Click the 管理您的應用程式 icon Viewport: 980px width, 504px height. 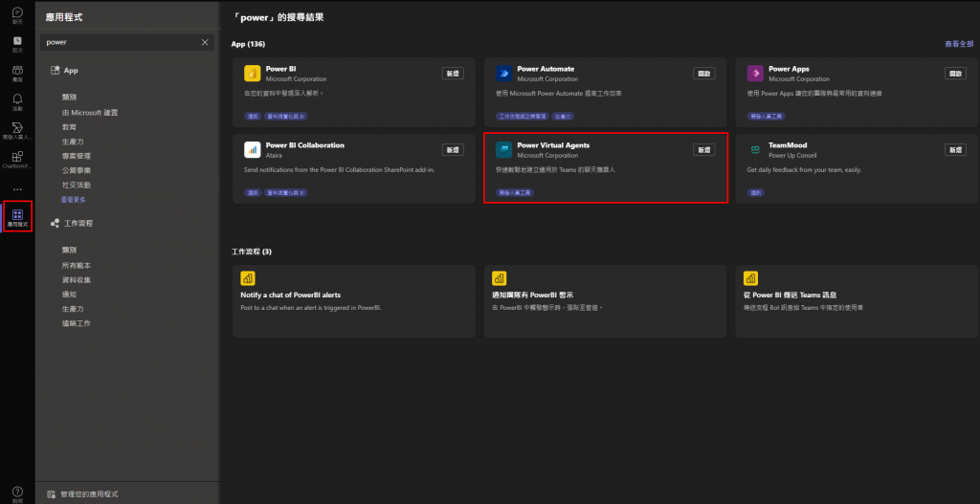[52, 494]
